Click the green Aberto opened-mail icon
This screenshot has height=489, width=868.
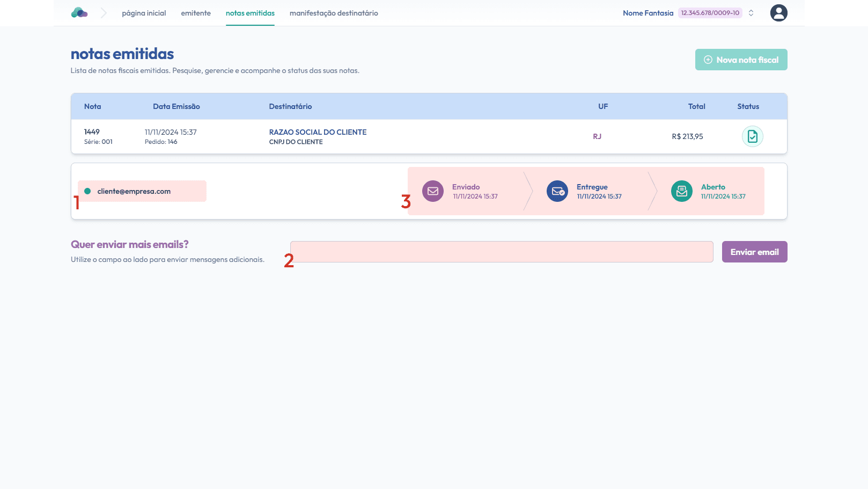click(x=681, y=191)
